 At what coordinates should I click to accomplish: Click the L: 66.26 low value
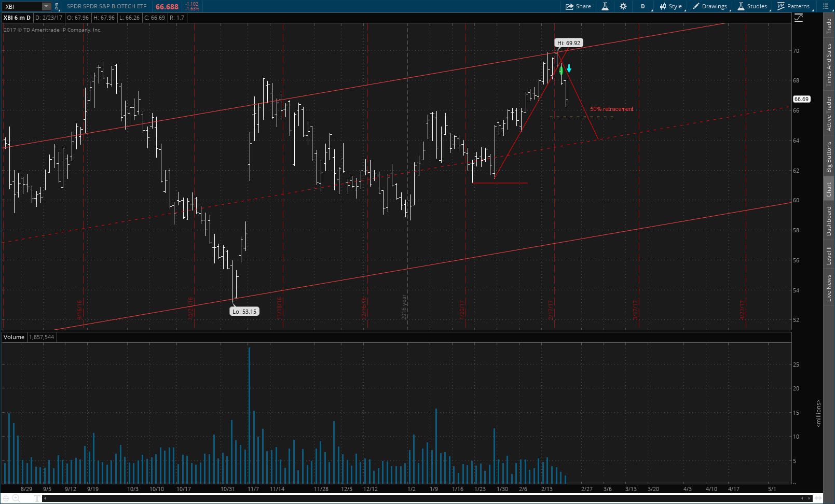click(x=129, y=18)
